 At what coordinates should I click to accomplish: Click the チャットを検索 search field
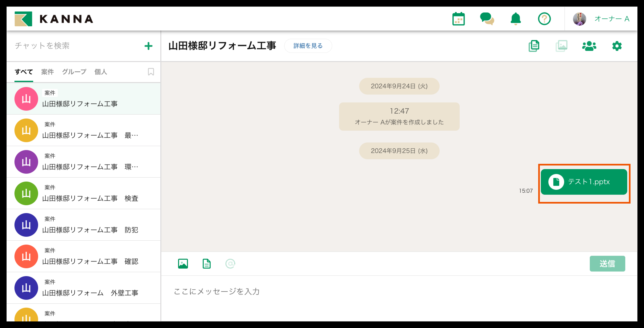[x=75, y=46]
